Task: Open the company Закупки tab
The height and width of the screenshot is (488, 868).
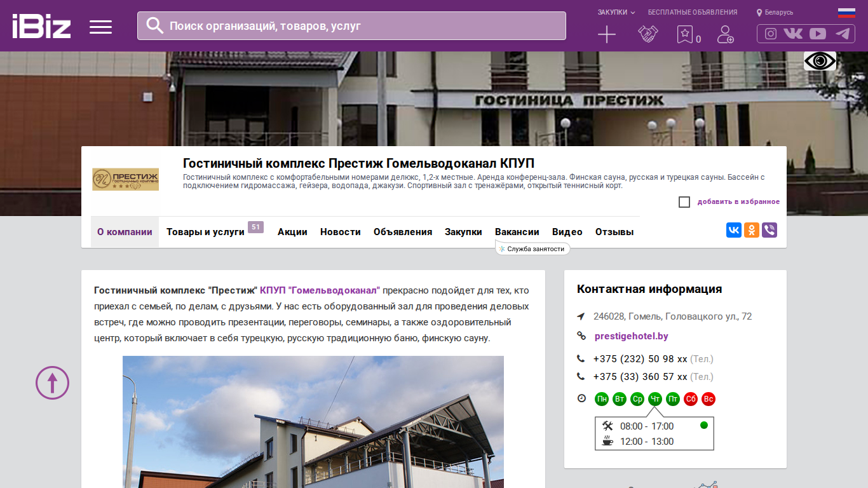Action: coord(463,232)
